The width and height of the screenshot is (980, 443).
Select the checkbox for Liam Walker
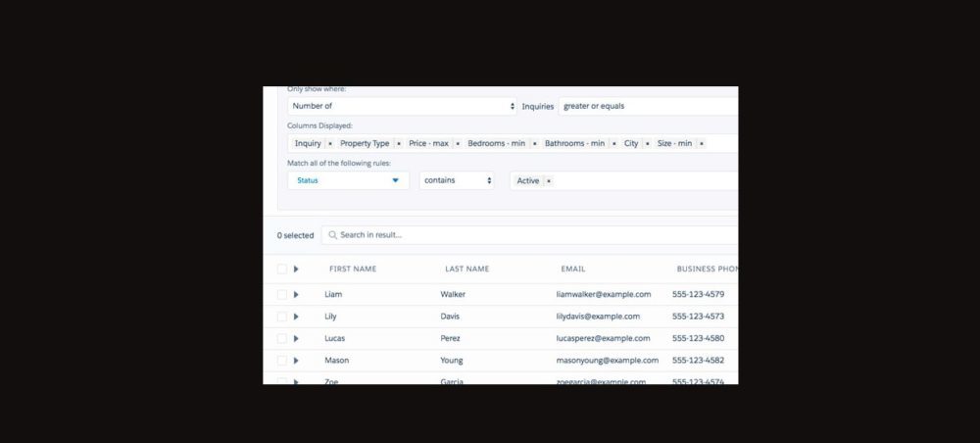(x=282, y=294)
